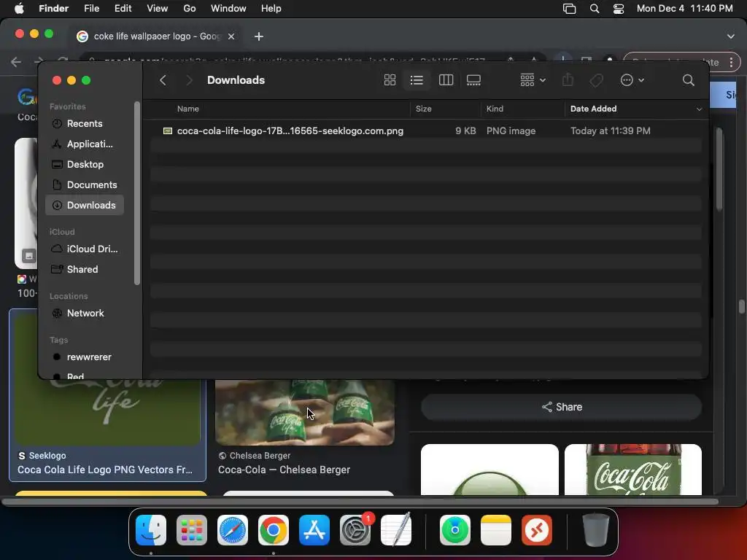Click the Finder search magnifier
The image size is (747, 560).
click(x=688, y=80)
